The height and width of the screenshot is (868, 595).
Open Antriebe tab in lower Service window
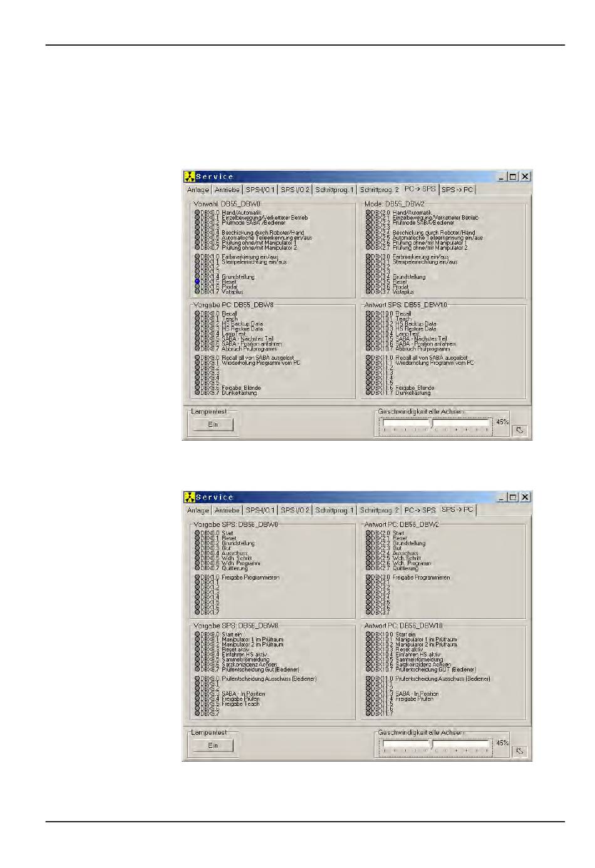click(x=227, y=510)
